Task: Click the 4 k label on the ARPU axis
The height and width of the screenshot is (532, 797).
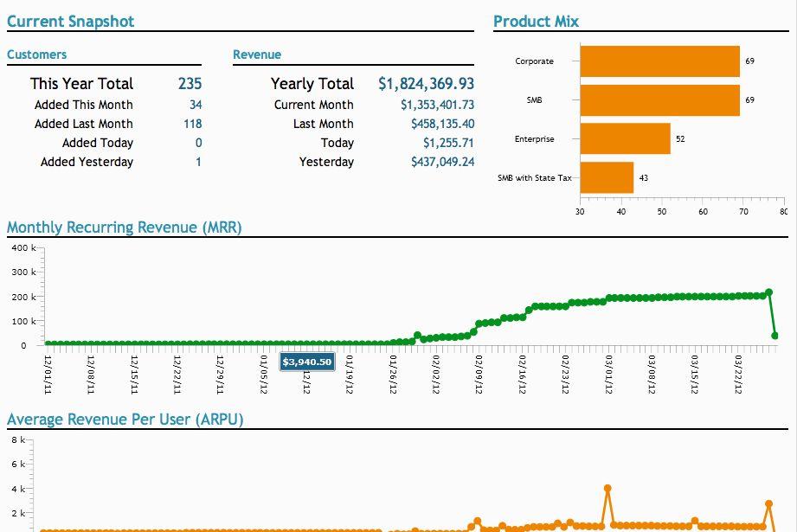Action: pos(18,489)
